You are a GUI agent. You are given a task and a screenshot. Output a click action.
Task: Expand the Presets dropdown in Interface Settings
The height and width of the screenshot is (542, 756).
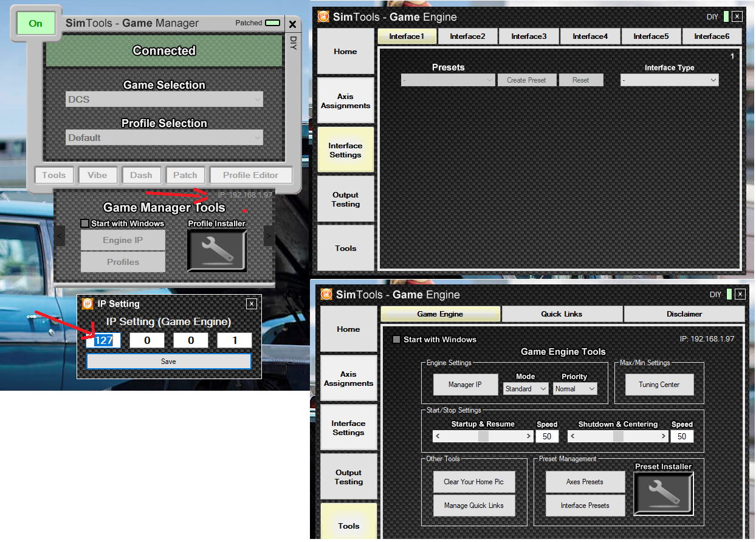click(x=448, y=80)
